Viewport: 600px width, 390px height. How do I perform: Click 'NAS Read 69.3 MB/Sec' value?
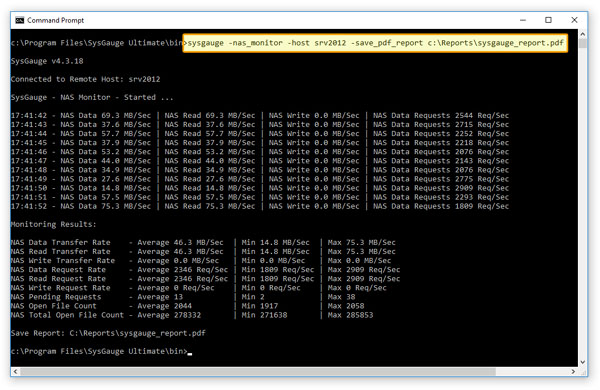point(210,116)
